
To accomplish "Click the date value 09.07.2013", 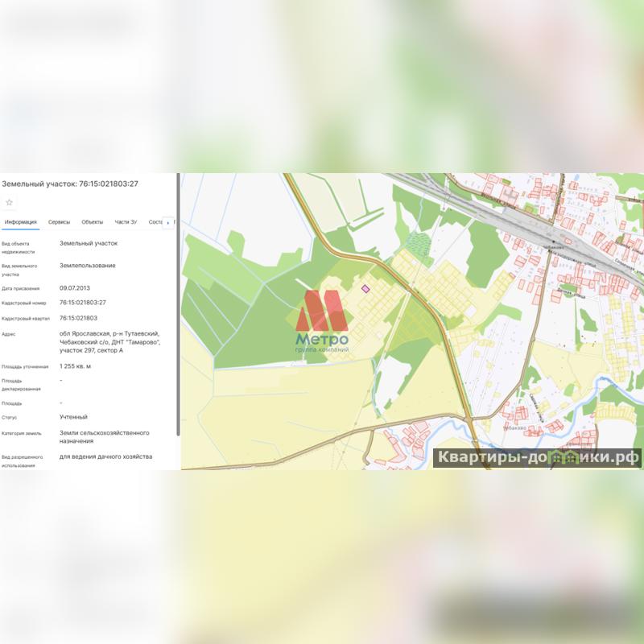I will (x=75, y=287).
